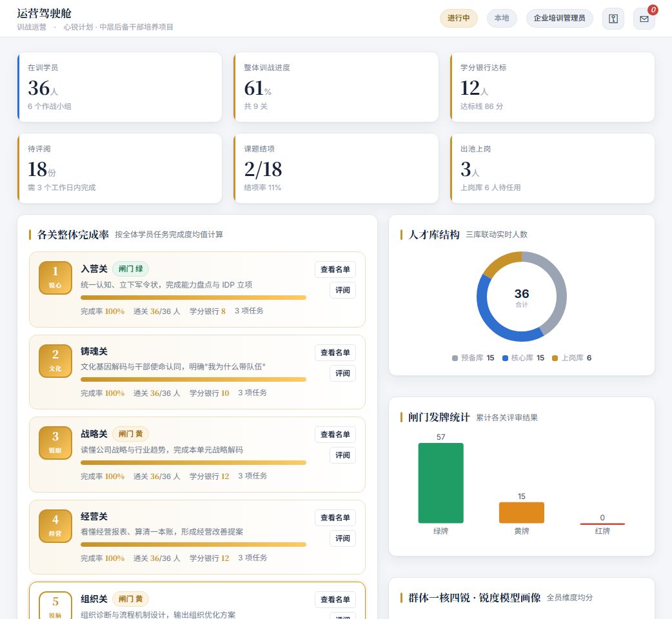Image resolution: width=672 pixels, height=619 pixels.
Task: View the roster for 经营关
Action: (335, 518)
